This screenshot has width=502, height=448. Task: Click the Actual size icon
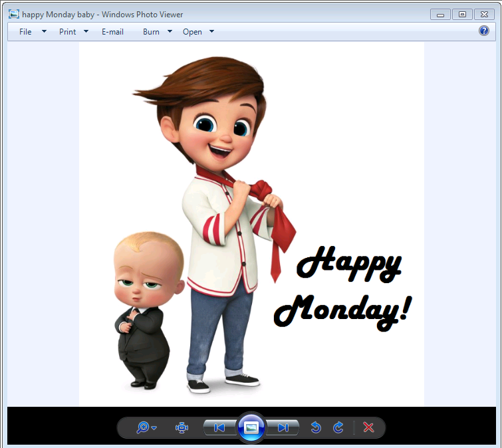[x=182, y=427]
